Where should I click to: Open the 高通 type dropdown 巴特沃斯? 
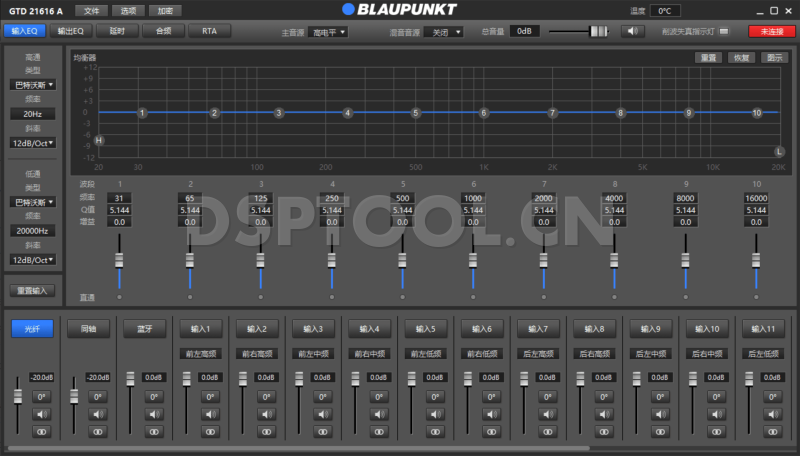[33, 85]
